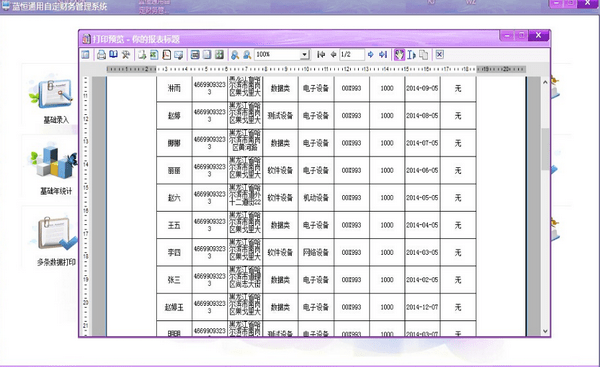The height and width of the screenshot is (367, 600).
Task: Click the date cell 2014-03-05
Action: coord(422,253)
